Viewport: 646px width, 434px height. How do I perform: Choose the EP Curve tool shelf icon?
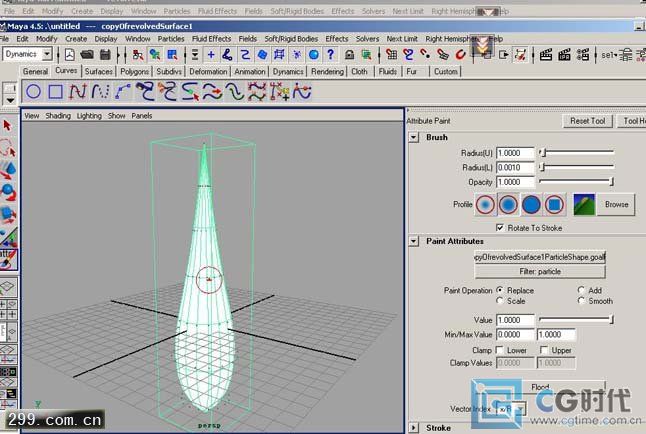pyautogui.click(x=100, y=91)
